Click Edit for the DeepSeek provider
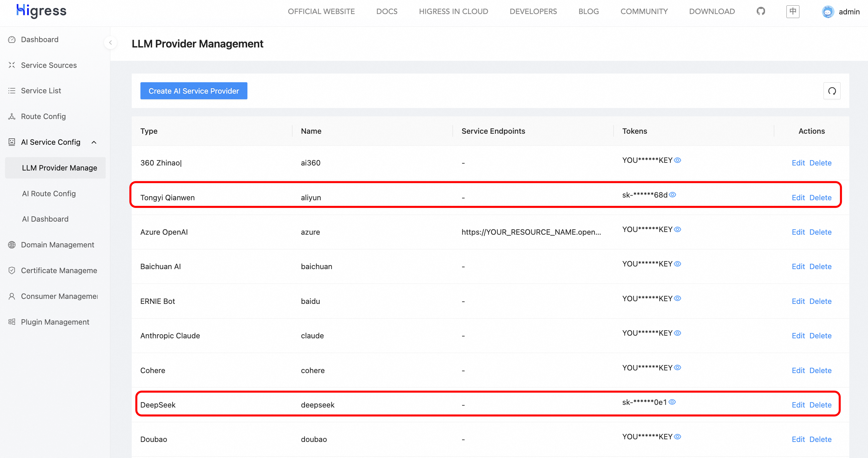 point(797,405)
